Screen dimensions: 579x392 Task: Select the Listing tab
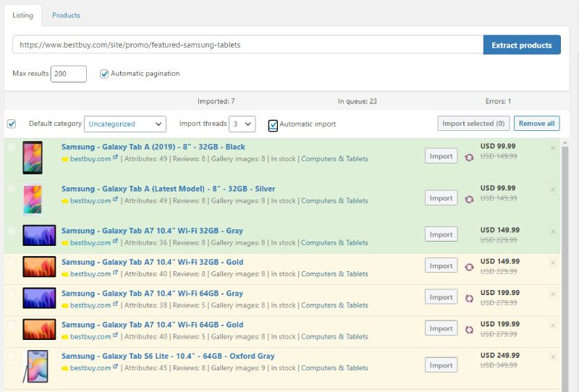22,15
